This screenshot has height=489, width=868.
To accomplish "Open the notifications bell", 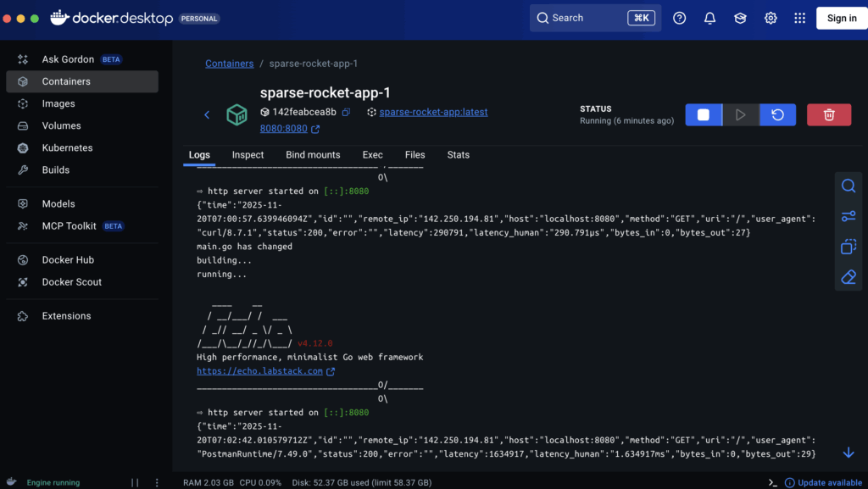I will [x=709, y=18].
